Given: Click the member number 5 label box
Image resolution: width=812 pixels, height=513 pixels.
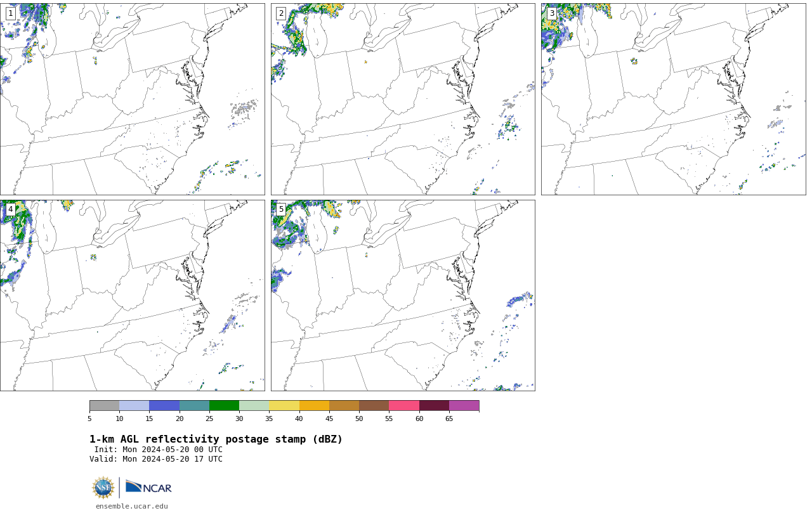Looking at the screenshot, I should pos(281,209).
